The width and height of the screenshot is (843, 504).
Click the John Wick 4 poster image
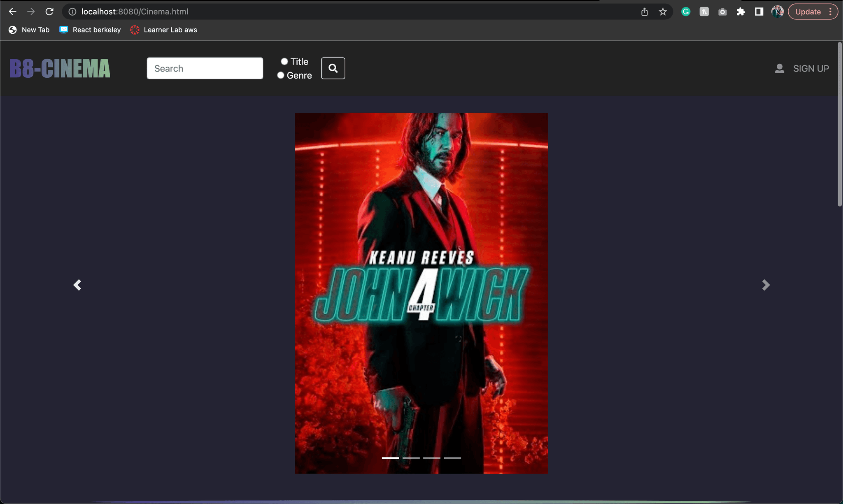tap(421, 293)
